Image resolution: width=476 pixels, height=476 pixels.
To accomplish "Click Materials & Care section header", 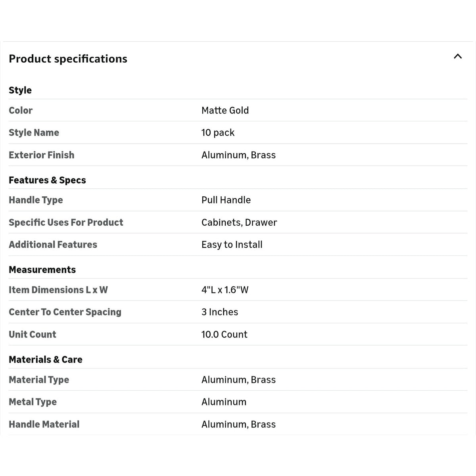I will [46, 360].
